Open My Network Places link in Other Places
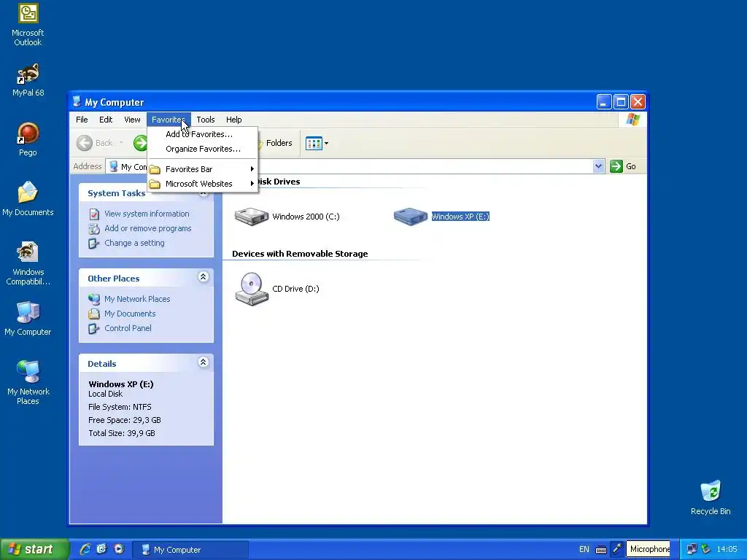 (x=137, y=299)
